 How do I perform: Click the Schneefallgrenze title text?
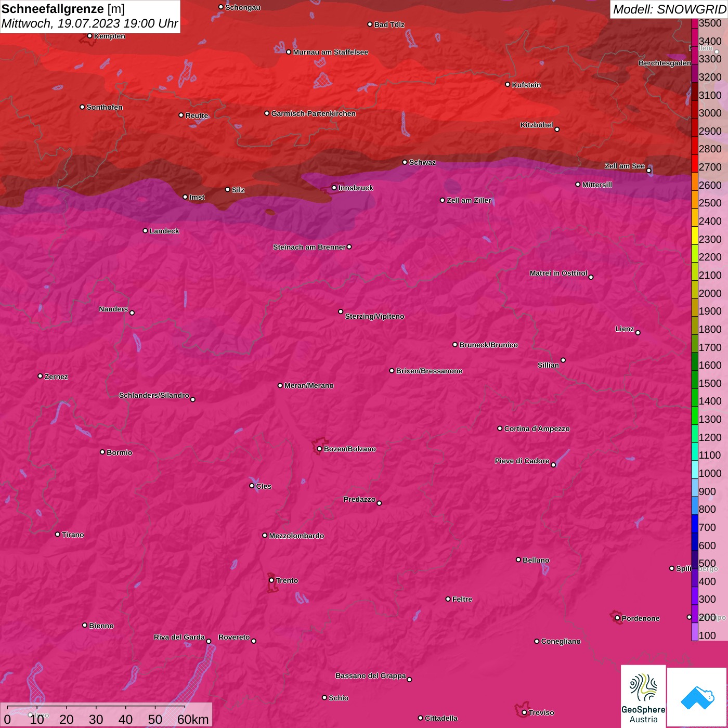53,9
